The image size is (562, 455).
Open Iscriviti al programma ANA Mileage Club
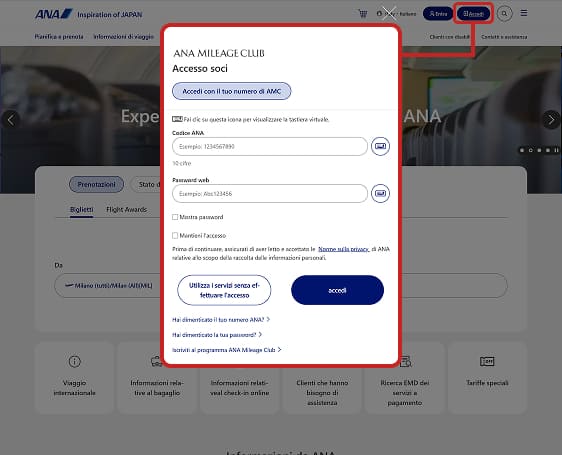point(227,350)
